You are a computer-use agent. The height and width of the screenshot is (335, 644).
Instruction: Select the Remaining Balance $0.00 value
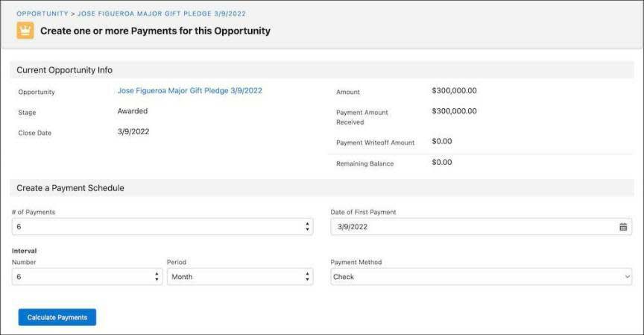pos(442,162)
